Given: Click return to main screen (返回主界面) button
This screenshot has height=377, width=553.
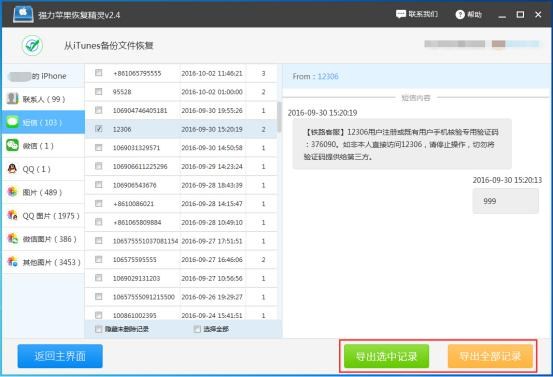Looking at the screenshot, I should [x=60, y=356].
